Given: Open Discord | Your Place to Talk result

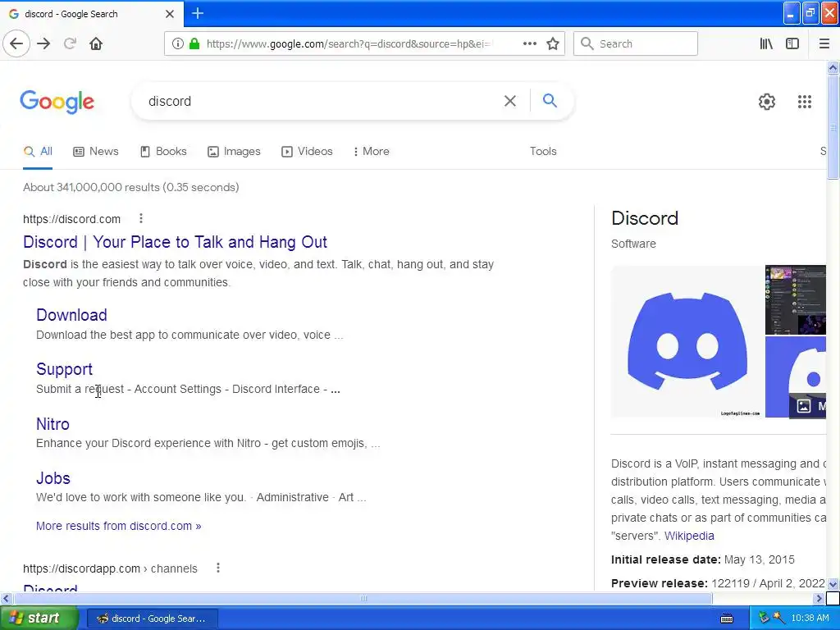Looking at the screenshot, I should [176, 242].
